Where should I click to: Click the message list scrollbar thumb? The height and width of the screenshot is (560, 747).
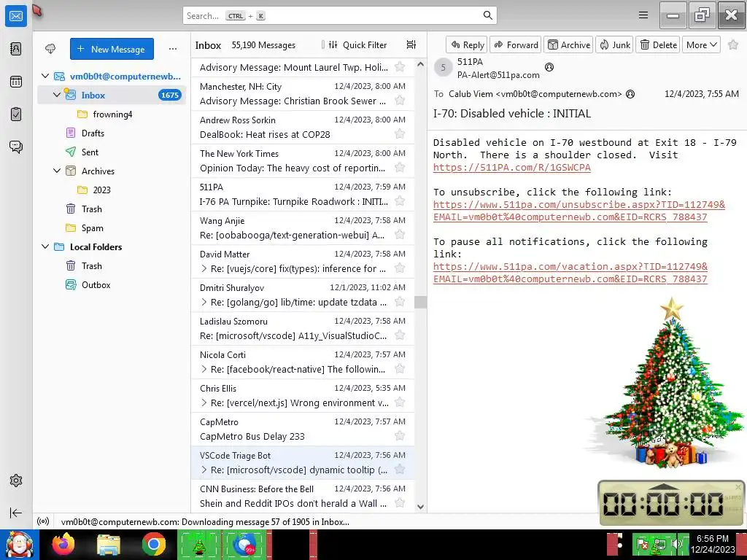420,302
